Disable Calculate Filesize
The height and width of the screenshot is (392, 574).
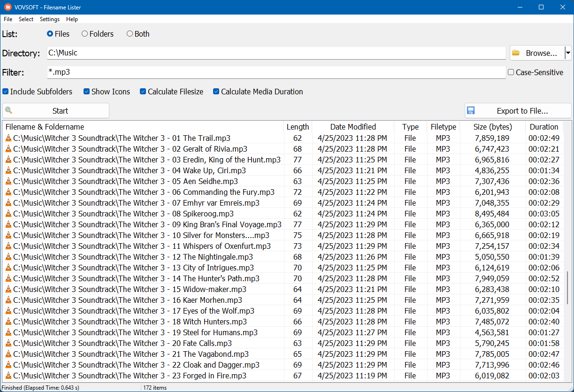[x=143, y=92]
